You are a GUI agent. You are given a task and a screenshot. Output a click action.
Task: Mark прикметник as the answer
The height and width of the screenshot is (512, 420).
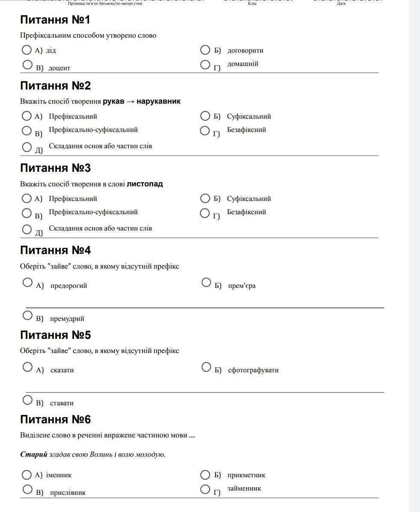pos(205,475)
